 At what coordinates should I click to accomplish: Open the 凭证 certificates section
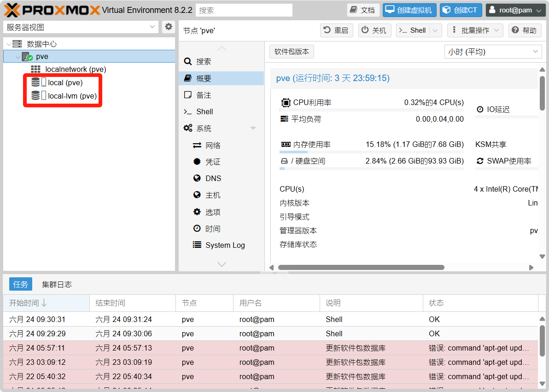pyautogui.click(x=213, y=162)
